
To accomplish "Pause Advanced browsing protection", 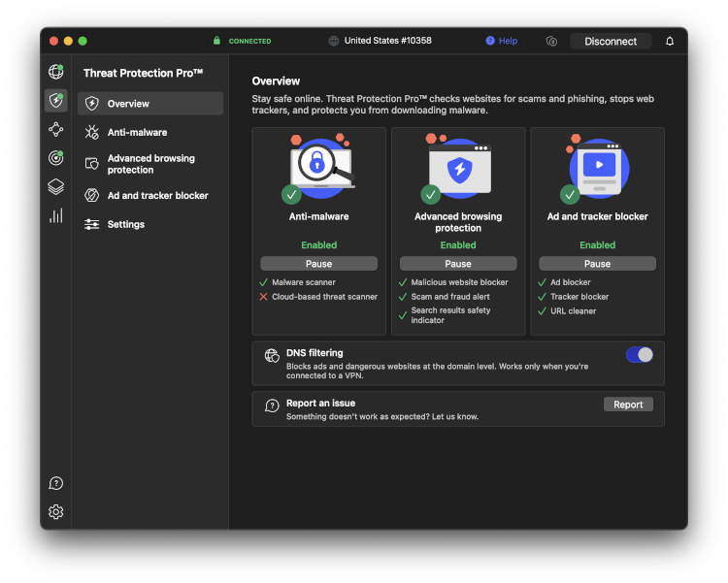I will [x=458, y=264].
